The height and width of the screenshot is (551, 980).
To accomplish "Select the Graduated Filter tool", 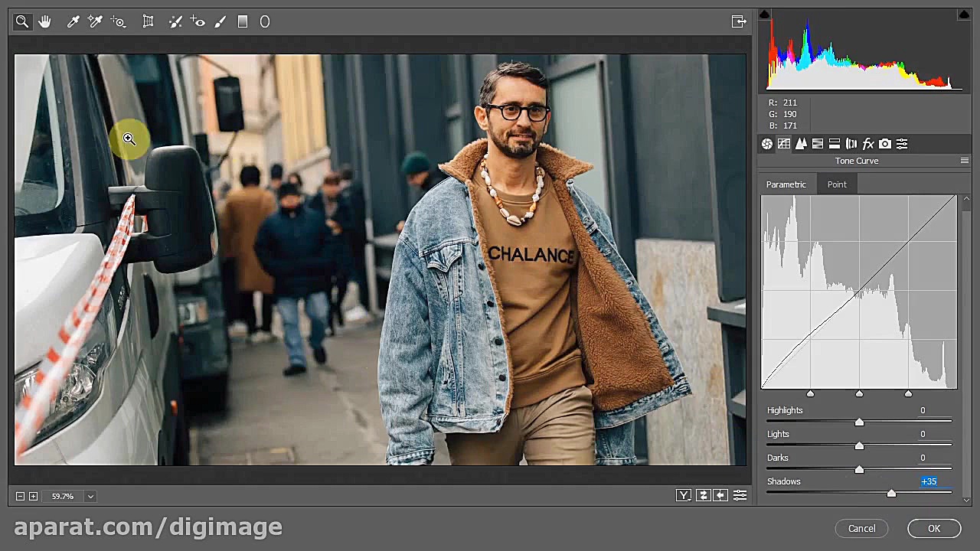I will pos(243,22).
